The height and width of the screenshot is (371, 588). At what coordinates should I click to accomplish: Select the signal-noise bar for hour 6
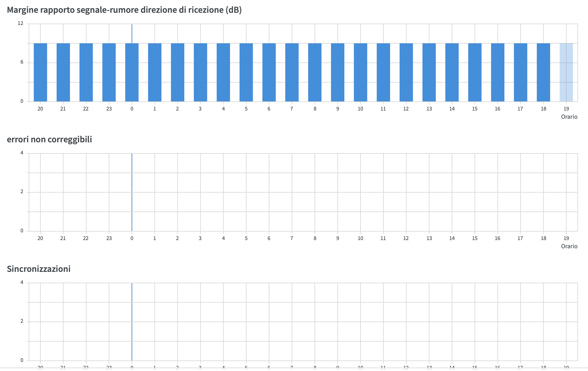(x=269, y=72)
